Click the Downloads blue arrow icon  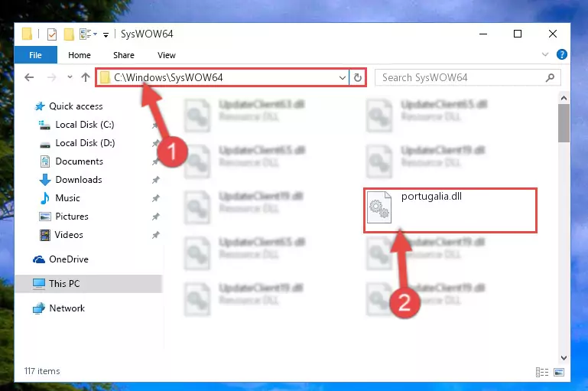[x=45, y=180]
